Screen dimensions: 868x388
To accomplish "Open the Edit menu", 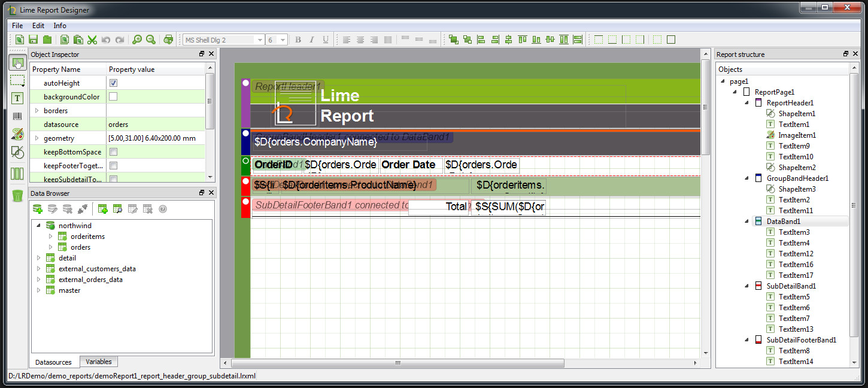I will click(38, 26).
